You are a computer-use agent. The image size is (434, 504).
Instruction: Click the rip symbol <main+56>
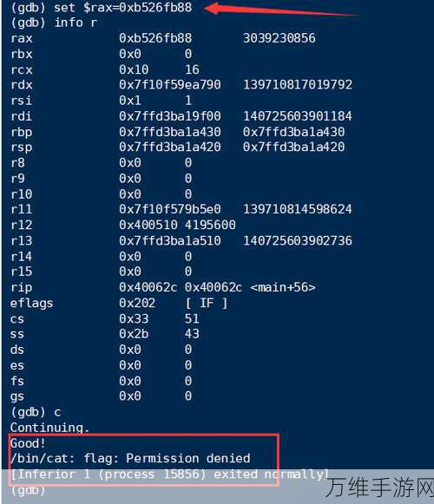(283, 287)
